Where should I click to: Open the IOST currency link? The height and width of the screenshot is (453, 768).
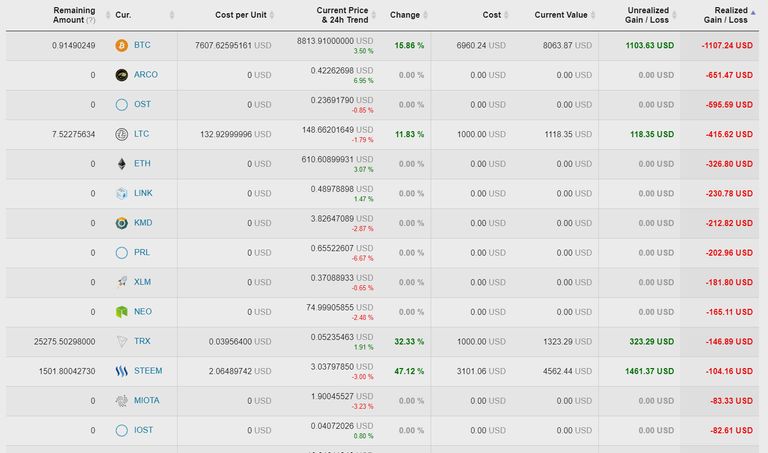(144, 430)
